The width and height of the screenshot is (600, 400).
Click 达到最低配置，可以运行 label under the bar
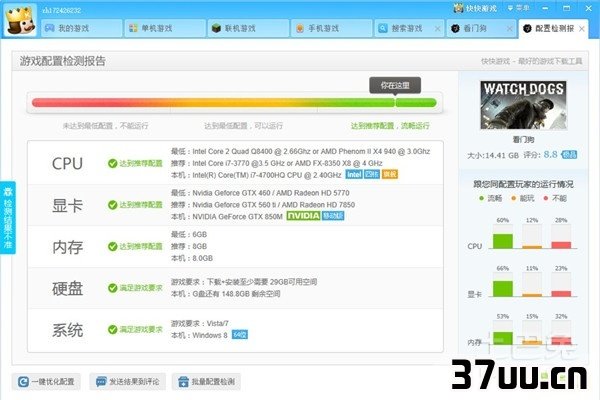[x=243, y=126]
